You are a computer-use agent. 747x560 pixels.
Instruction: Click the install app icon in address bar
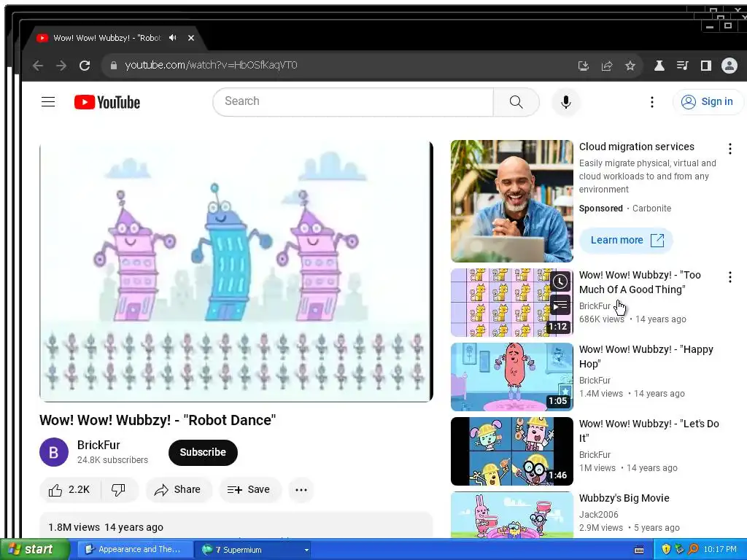point(584,66)
